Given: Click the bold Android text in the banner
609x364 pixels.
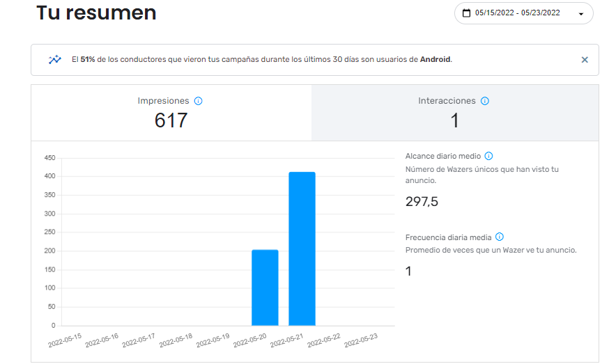Looking at the screenshot, I should pyautogui.click(x=435, y=60).
